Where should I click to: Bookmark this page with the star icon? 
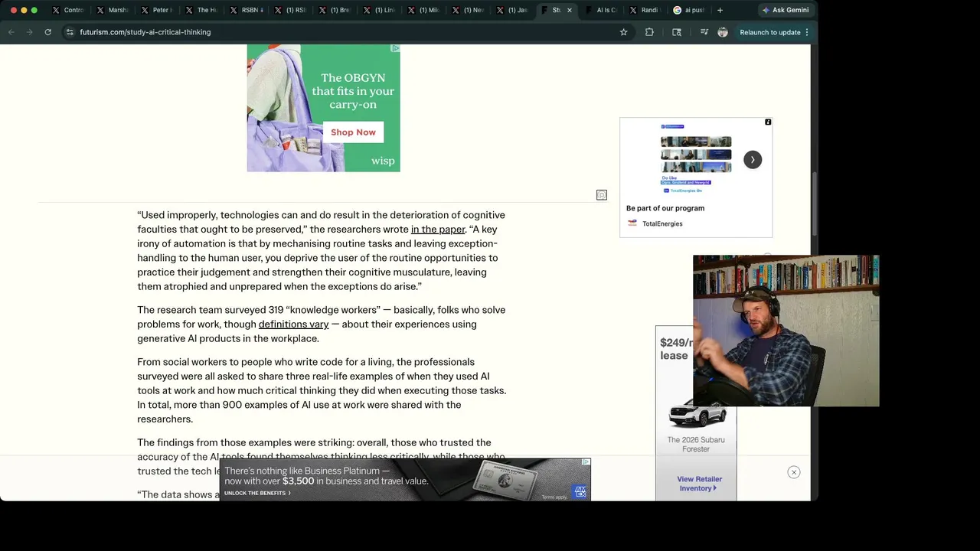pos(623,32)
